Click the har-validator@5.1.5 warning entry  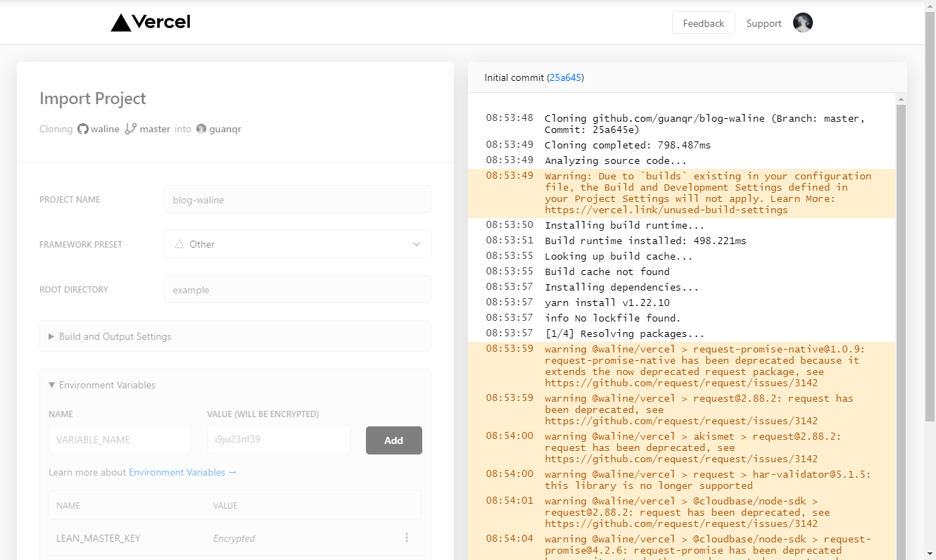coord(681,480)
